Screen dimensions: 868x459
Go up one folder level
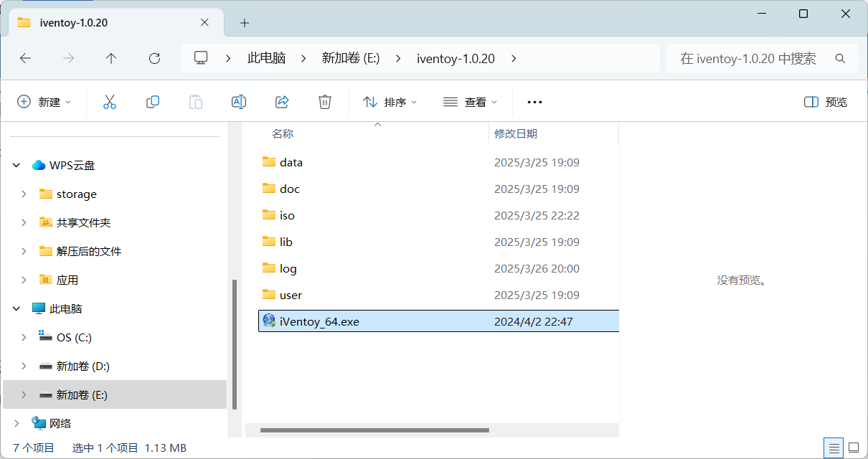click(x=111, y=59)
